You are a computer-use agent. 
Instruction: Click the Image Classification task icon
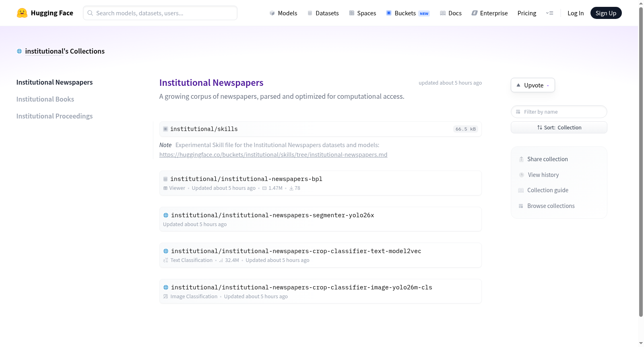coord(165,297)
